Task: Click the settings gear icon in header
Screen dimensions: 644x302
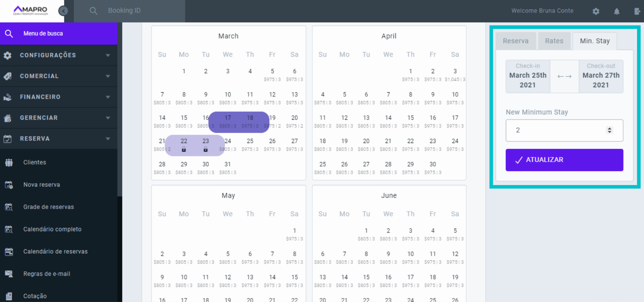Action: pos(596,11)
